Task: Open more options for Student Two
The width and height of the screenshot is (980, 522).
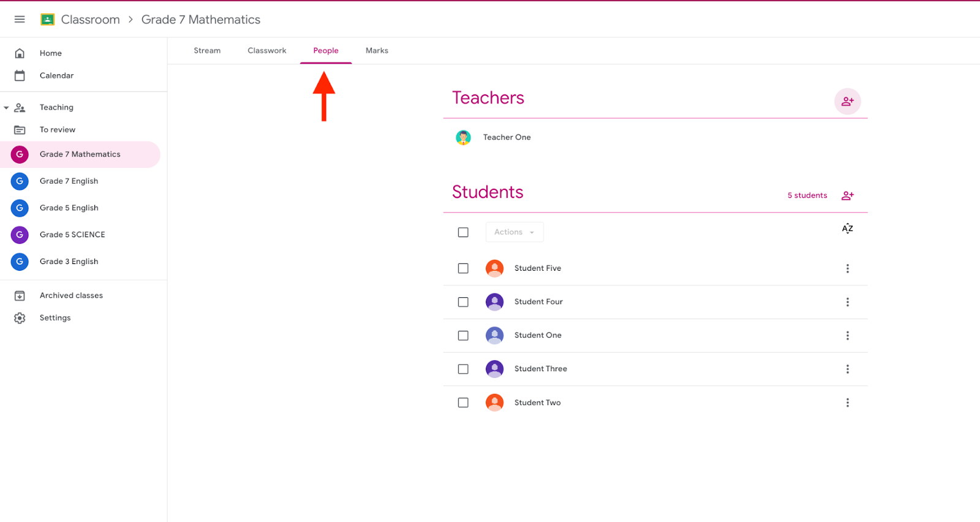Action: tap(848, 403)
